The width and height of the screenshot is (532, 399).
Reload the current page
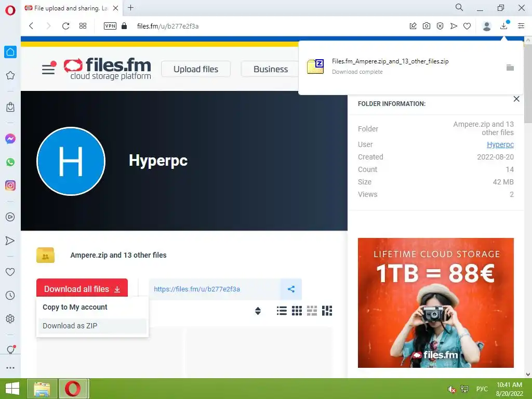(x=66, y=26)
